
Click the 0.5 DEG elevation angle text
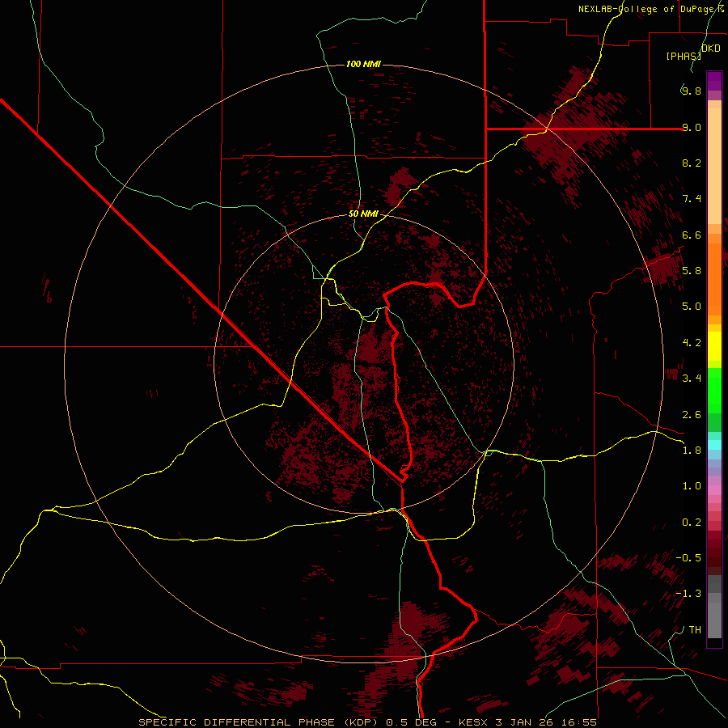tap(412, 722)
